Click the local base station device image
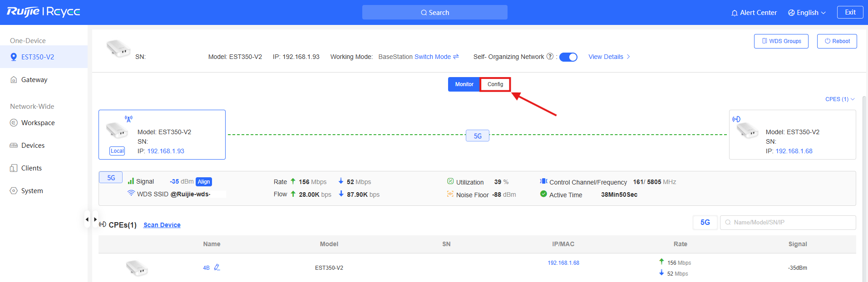The width and height of the screenshot is (868, 282). point(117,131)
